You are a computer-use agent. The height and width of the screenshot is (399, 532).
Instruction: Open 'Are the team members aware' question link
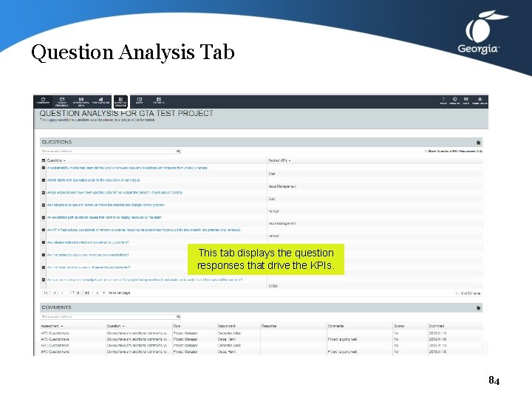click(x=89, y=267)
